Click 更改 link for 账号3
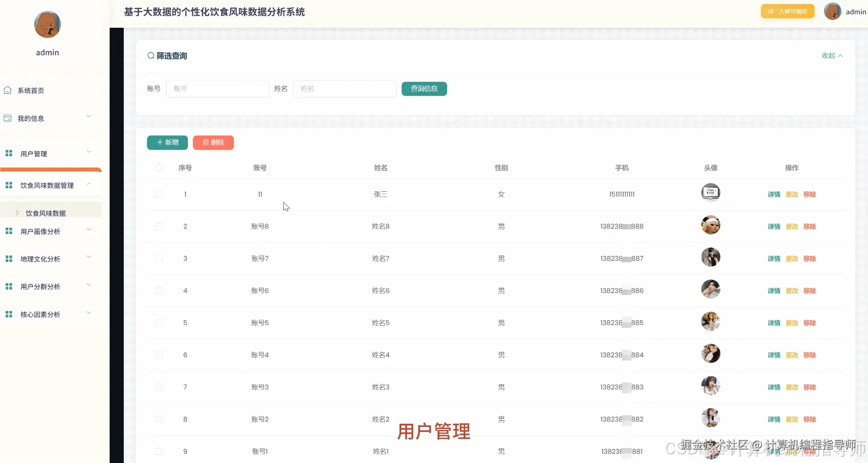 tap(792, 387)
